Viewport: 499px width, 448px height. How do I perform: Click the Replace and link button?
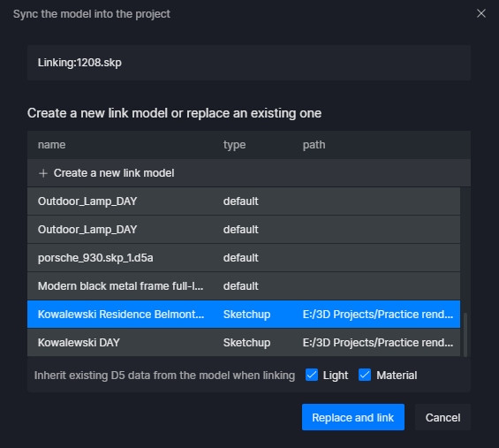pos(353,417)
